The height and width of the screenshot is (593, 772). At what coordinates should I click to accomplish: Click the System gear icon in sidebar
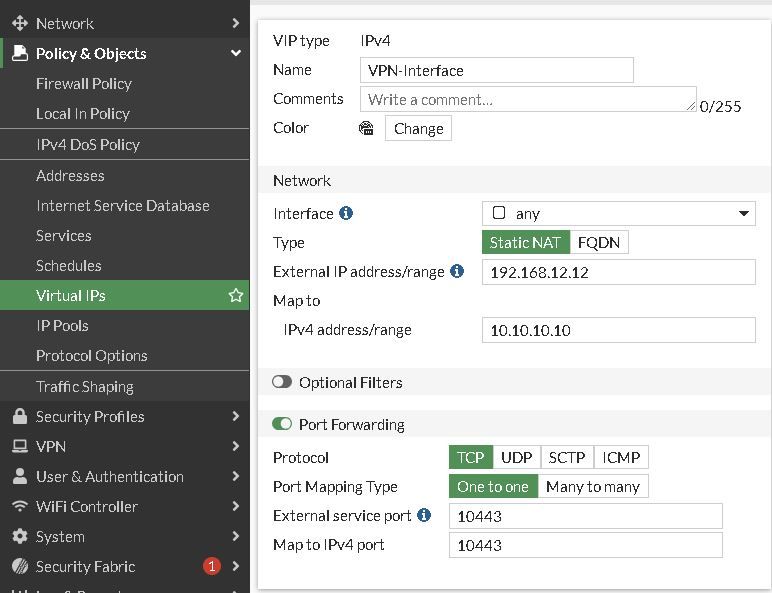tap(19, 537)
